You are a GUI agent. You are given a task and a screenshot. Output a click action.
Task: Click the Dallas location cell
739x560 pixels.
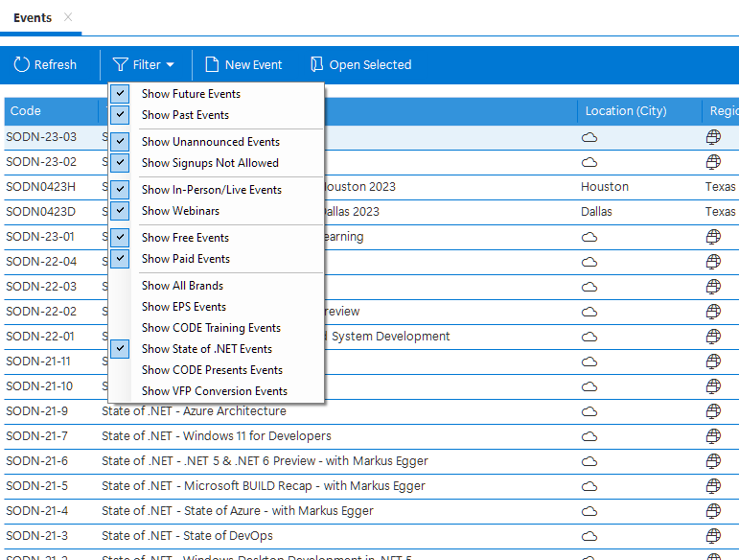(x=596, y=212)
